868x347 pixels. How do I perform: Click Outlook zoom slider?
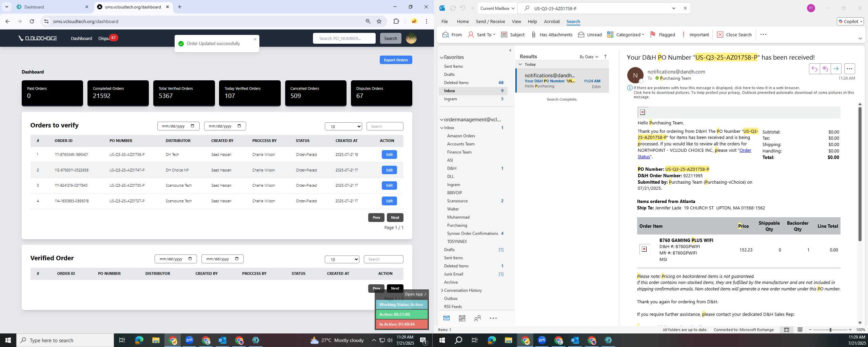point(830,329)
